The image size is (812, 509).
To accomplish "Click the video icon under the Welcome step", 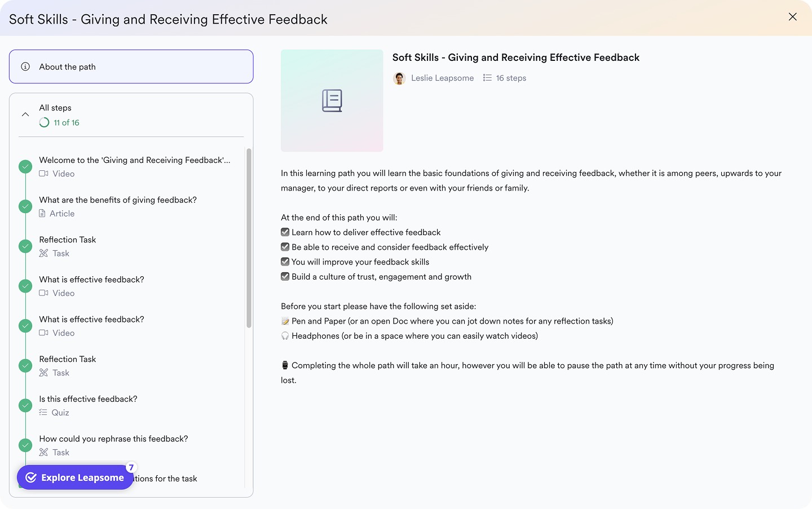I will [43, 174].
